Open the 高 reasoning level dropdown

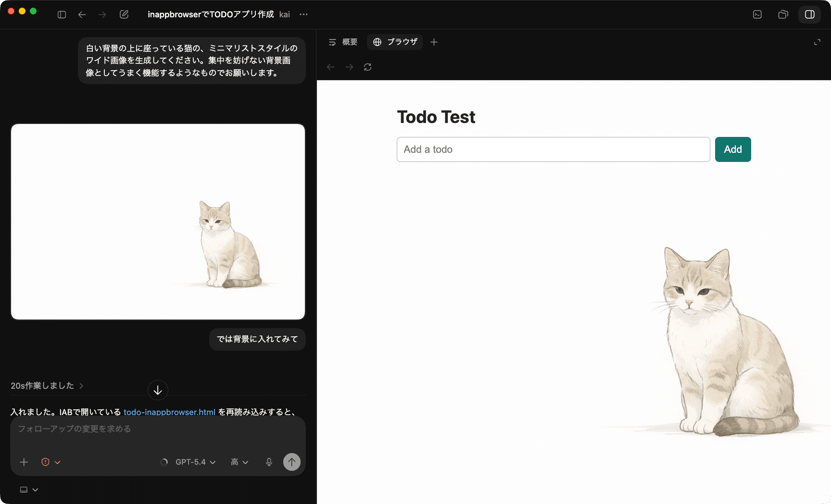click(x=239, y=462)
